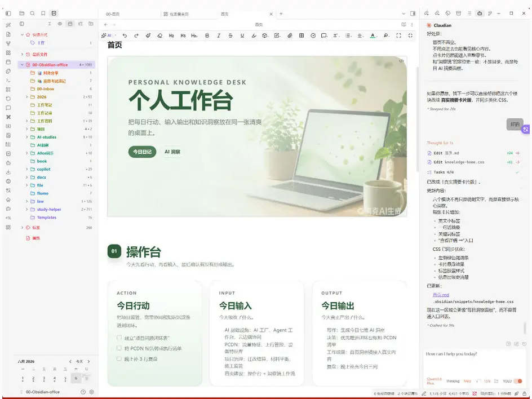532x399 pixels.
Task: Go to next month in calendar
Action: 89,361
